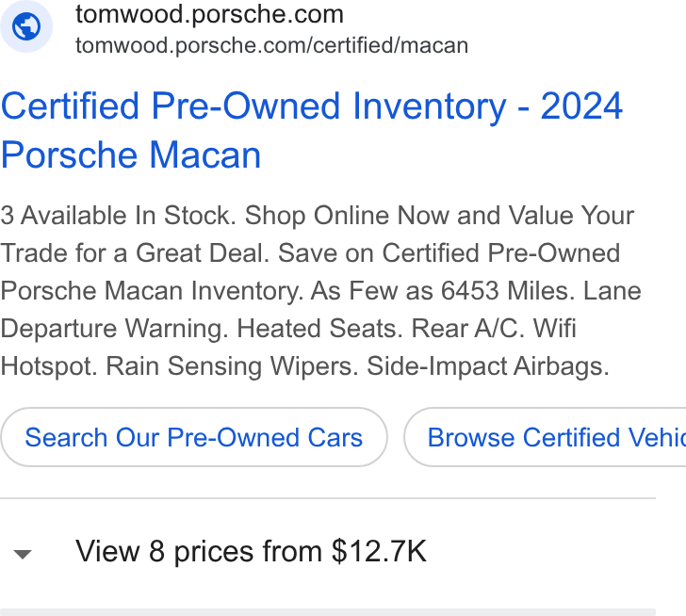Click the Shop Online Now text
This screenshot has width=686, height=616.
[347, 216]
